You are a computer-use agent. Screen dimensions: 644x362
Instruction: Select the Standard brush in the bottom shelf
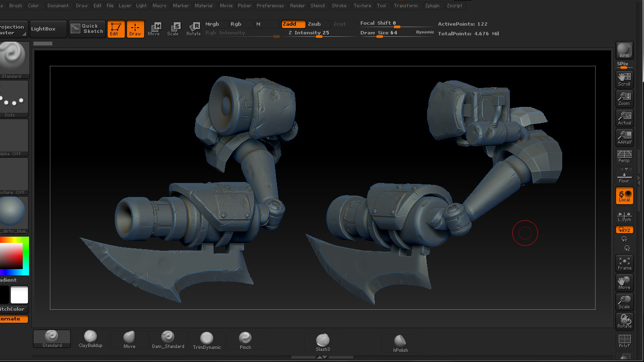pyautogui.click(x=52, y=339)
